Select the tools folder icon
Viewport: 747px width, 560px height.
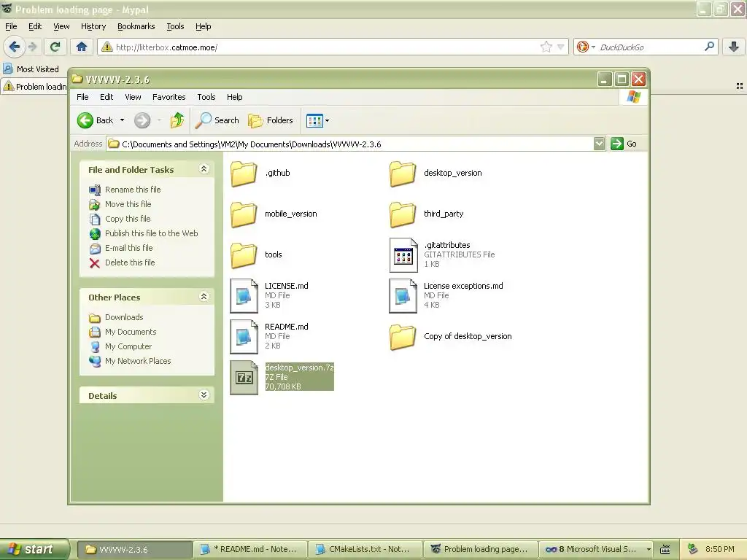click(x=244, y=255)
